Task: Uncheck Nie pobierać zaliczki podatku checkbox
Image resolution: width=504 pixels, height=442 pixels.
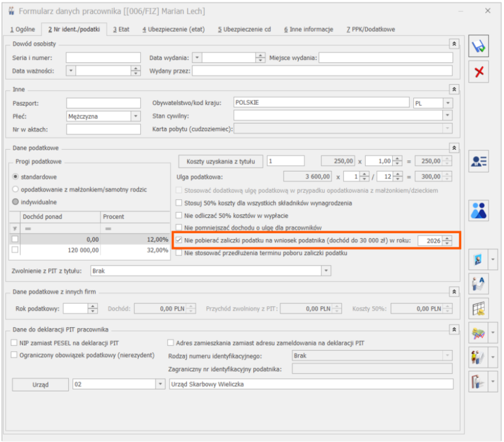Action: 179,240
